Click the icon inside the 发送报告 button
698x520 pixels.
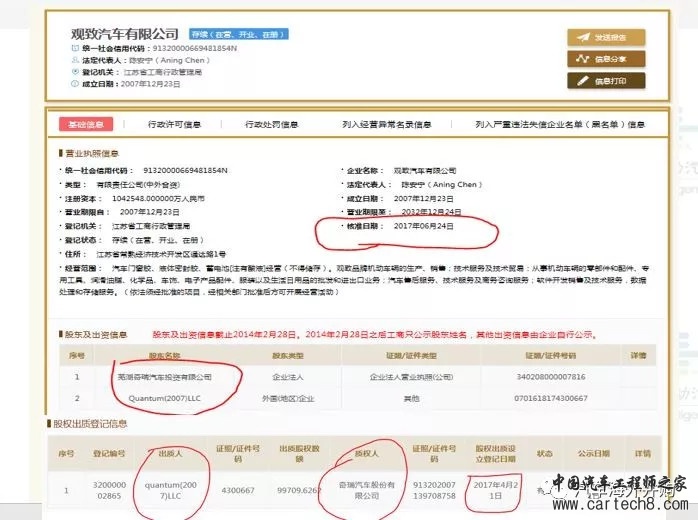point(584,38)
